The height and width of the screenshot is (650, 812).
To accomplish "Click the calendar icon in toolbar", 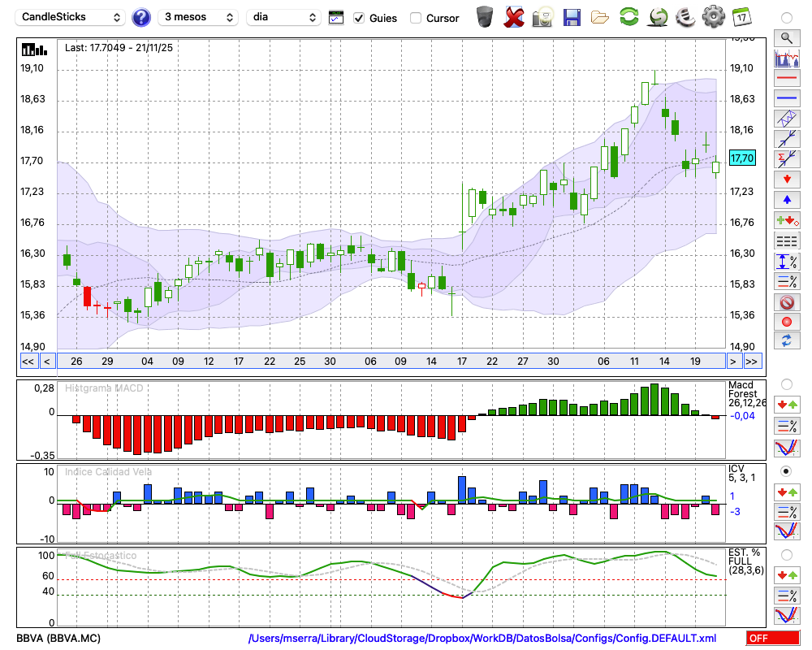I will (741, 16).
